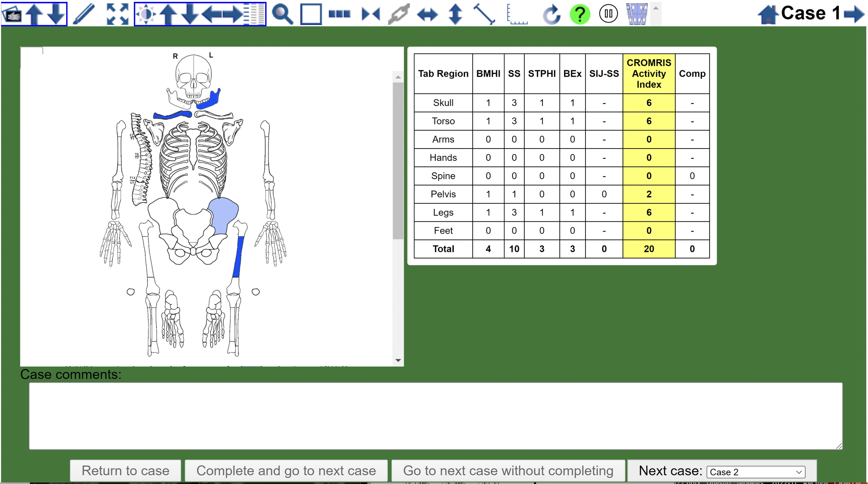Click scroll down arrow of skeleton panel
Viewport: 868px width, 484px height.
pyautogui.click(x=398, y=360)
